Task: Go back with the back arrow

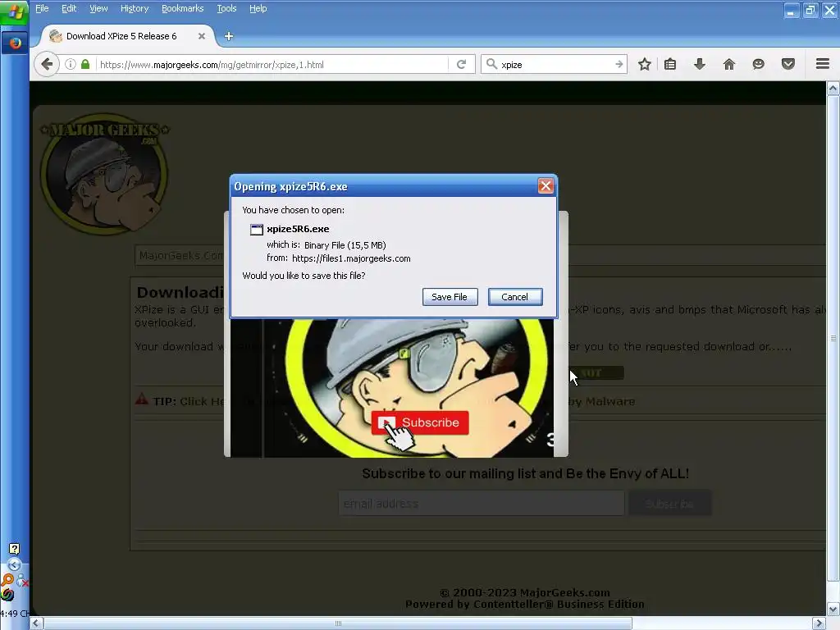Action: (x=47, y=64)
